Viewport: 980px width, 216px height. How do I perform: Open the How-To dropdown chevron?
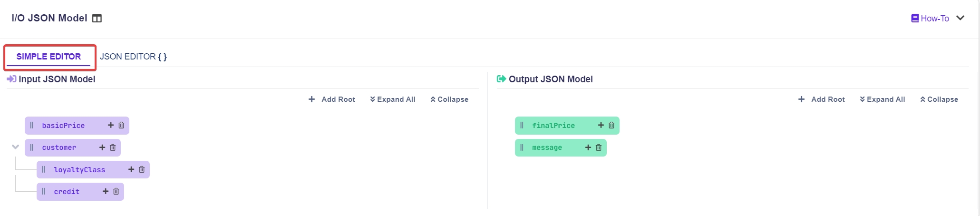pos(961,18)
